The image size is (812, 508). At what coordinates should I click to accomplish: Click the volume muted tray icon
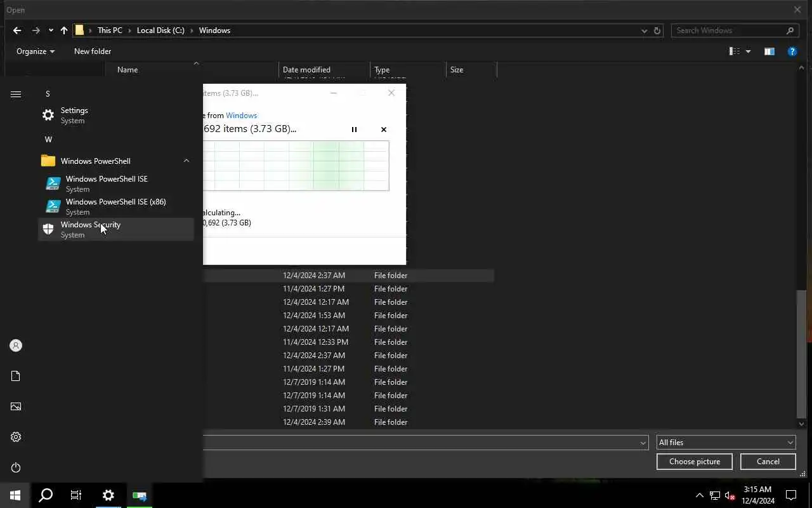pyautogui.click(x=730, y=495)
